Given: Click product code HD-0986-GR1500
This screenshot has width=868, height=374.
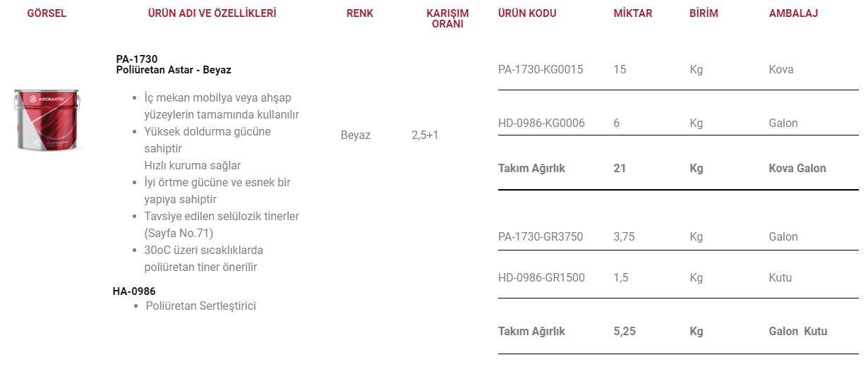Looking at the screenshot, I should tap(541, 278).
